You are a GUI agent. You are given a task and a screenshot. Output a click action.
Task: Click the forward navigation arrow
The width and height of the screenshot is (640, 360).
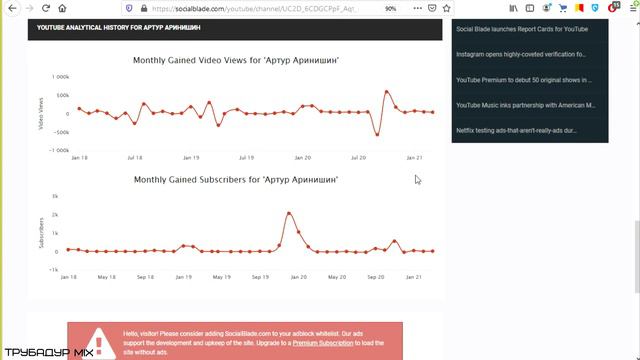[29, 8]
